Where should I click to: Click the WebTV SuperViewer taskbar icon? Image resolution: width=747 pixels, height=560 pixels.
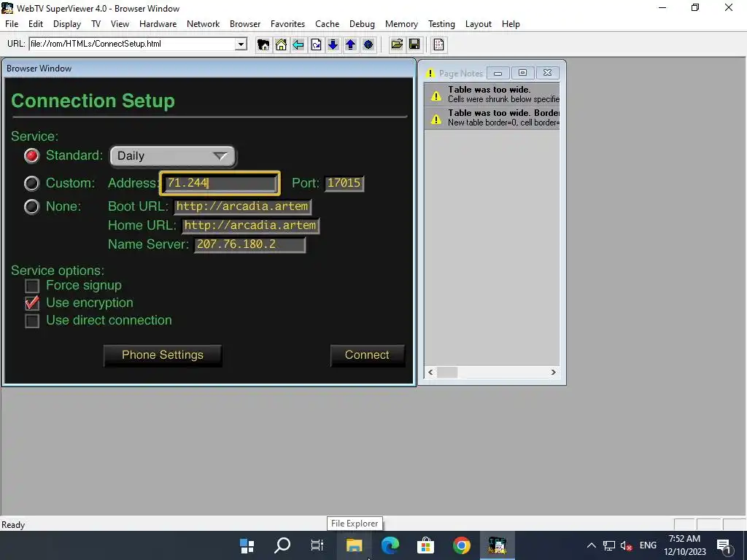tap(497, 545)
